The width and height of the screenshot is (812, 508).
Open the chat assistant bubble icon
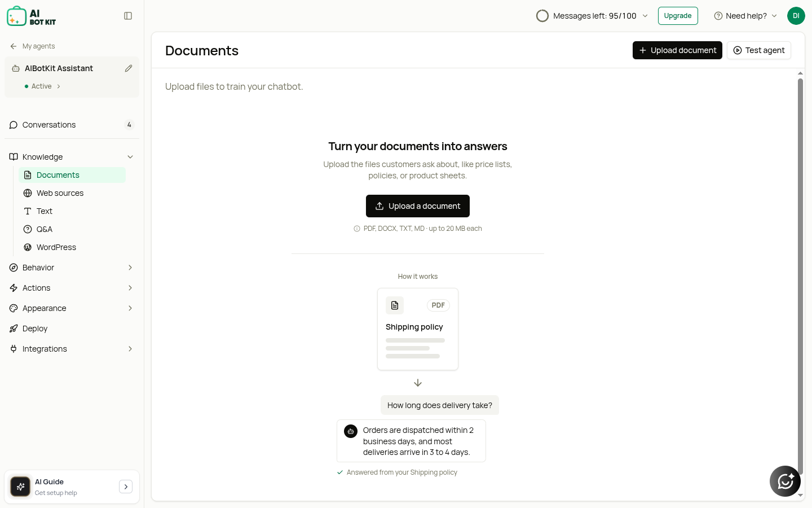(785, 481)
